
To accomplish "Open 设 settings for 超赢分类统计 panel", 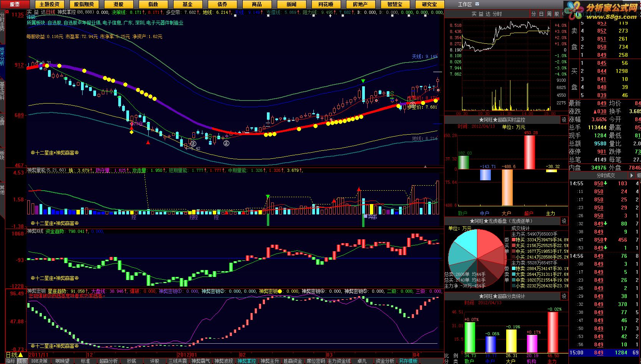I will (564, 296).
